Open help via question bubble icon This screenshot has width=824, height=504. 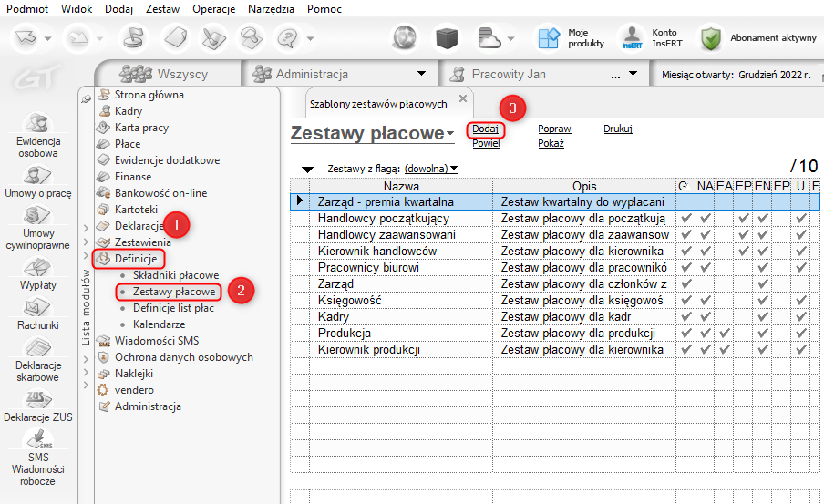pos(287,38)
